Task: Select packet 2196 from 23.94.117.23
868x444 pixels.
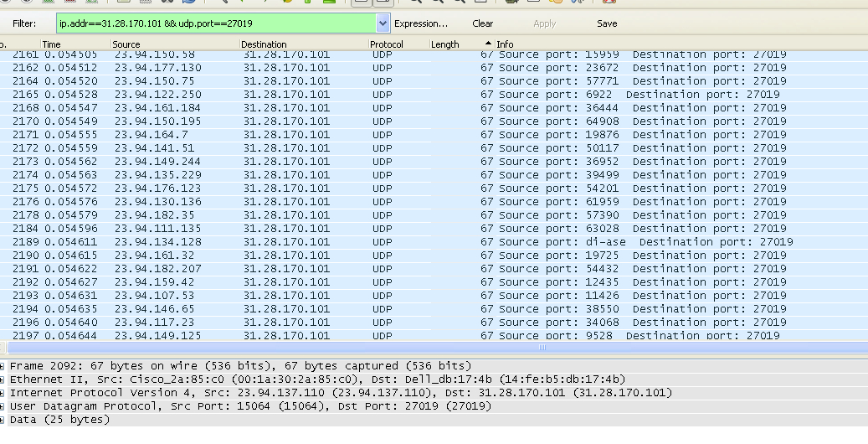Action: pos(434,322)
